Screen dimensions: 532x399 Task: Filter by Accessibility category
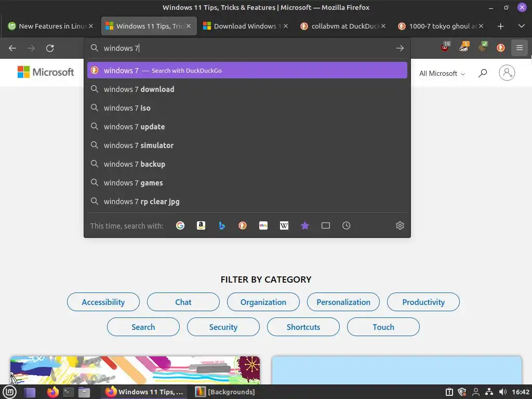pos(103,302)
